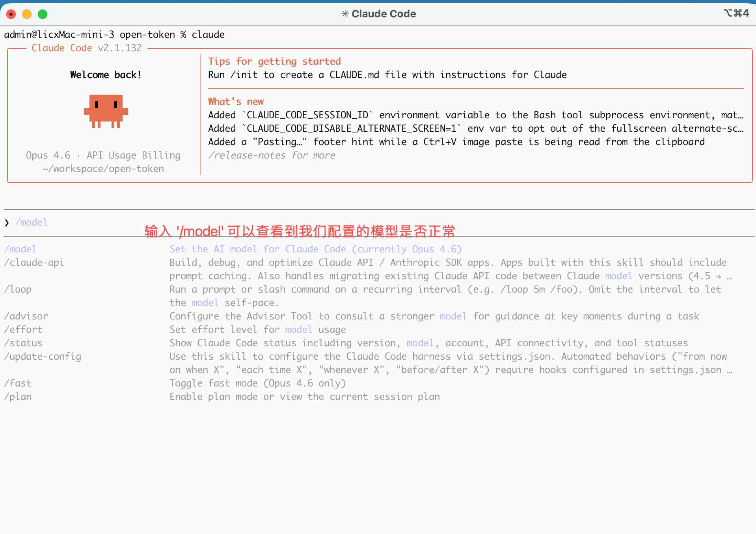Click 'Run a prompt or slash command' description

pos(445,296)
